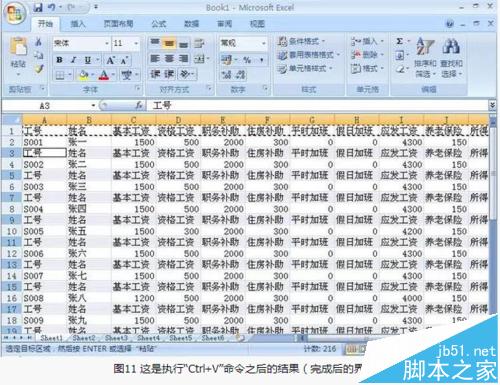
Task: Click the Paste clipboard icon
Action: click(x=19, y=46)
